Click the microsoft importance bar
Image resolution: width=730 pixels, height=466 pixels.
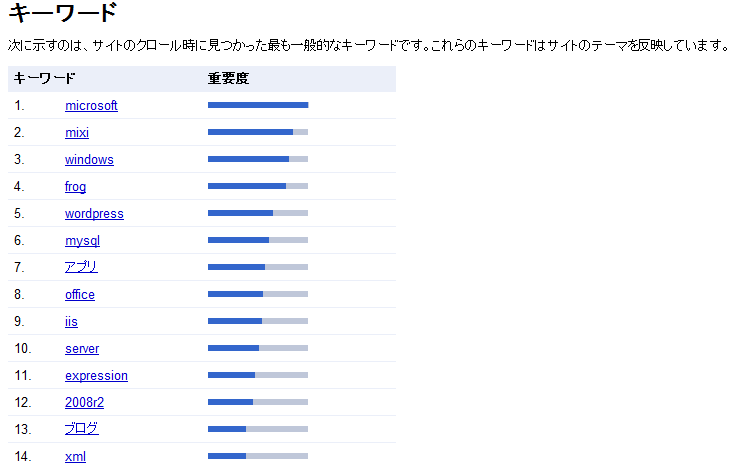(258, 105)
